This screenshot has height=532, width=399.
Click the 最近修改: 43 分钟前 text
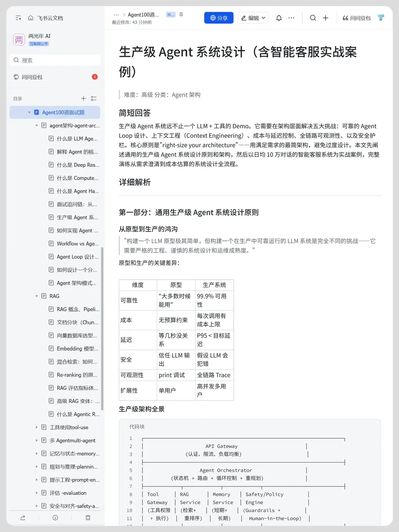132,22
